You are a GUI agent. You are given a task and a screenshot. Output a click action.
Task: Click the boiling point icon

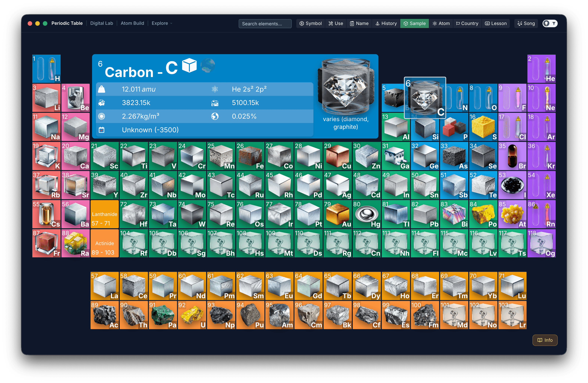coord(215,103)
